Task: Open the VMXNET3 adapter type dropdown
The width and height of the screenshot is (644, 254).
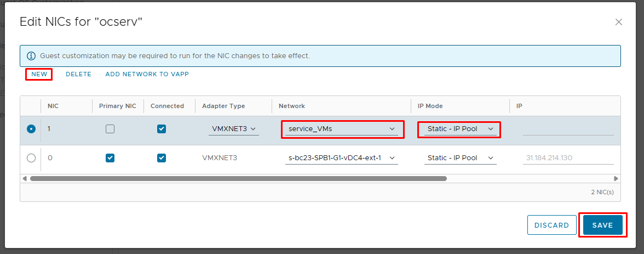Action: [x=234, y=129]
